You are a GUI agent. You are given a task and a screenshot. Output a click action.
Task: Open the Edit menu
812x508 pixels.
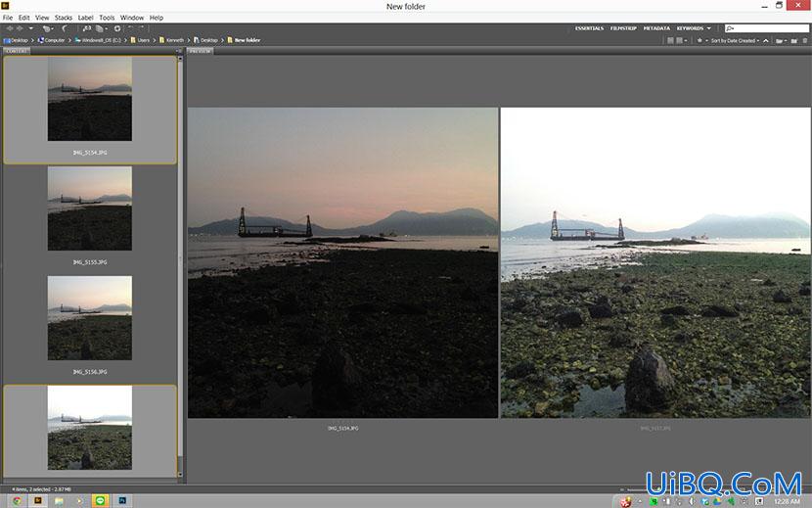(23, 18)
